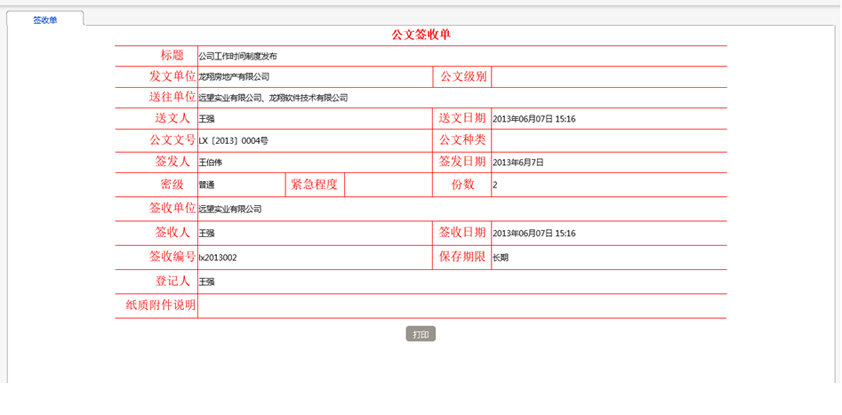Click the 公文种类 label

coord(462,140)
